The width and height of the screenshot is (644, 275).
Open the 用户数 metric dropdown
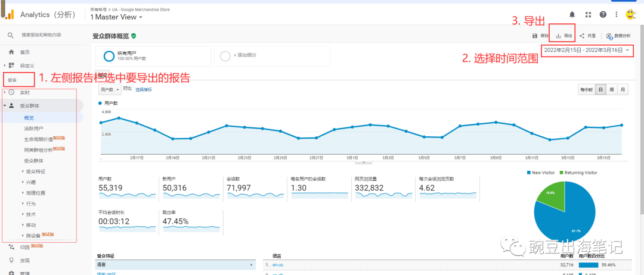click(110, 89)
